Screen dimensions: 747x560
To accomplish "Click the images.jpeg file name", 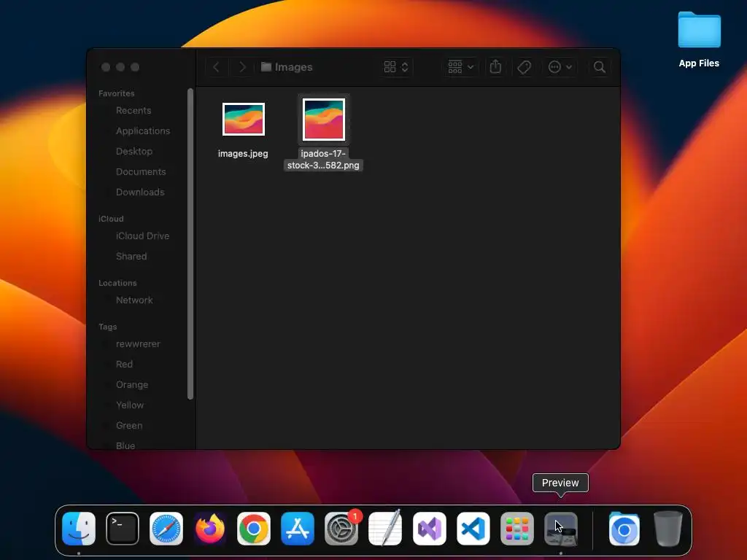I will coord(243,154).
